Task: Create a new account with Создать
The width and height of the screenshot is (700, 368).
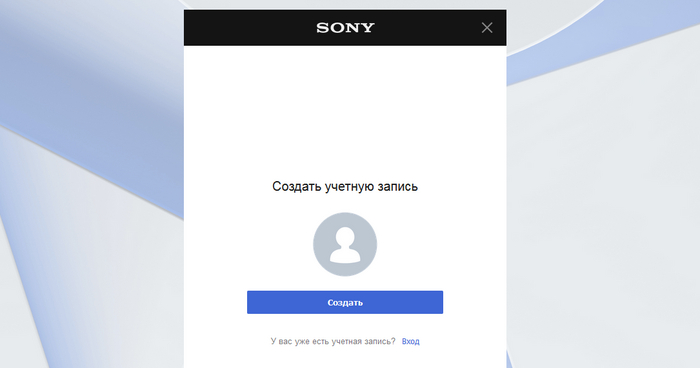Action: tap(345, 302)
